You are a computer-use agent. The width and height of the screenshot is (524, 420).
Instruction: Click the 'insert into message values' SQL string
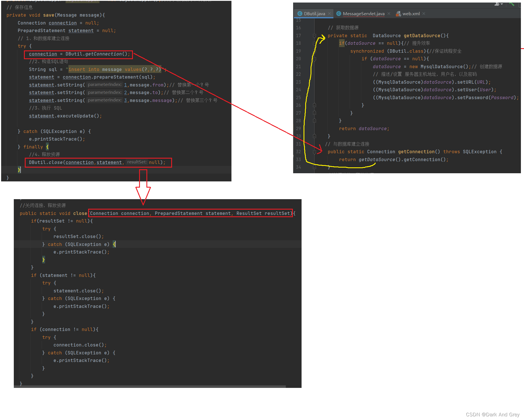(x=115, y=69)
